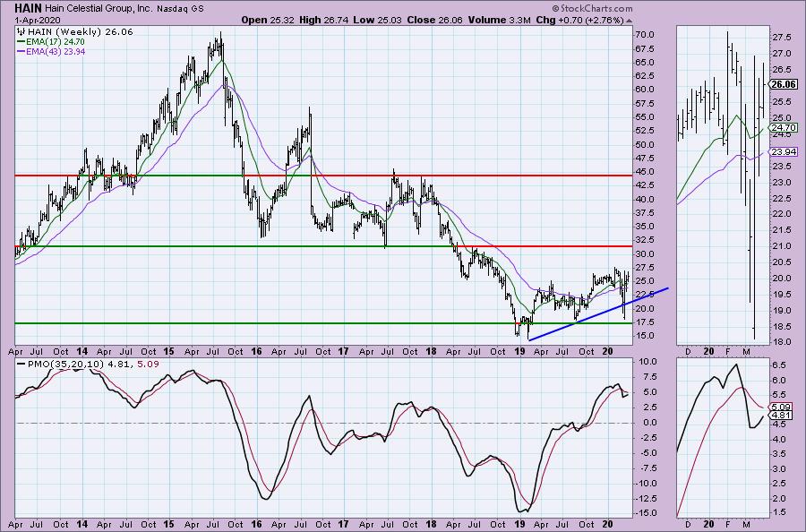The width and height of the screenshot is (806, 532).
Task: Click the boxed 26.06 price tag in zoom panel
Action: point(784,85)
